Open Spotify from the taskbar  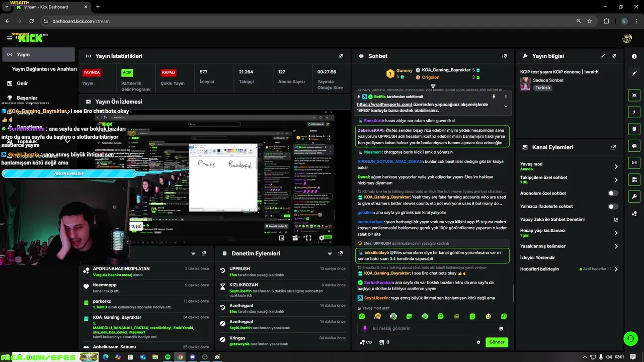pos(168,357)
